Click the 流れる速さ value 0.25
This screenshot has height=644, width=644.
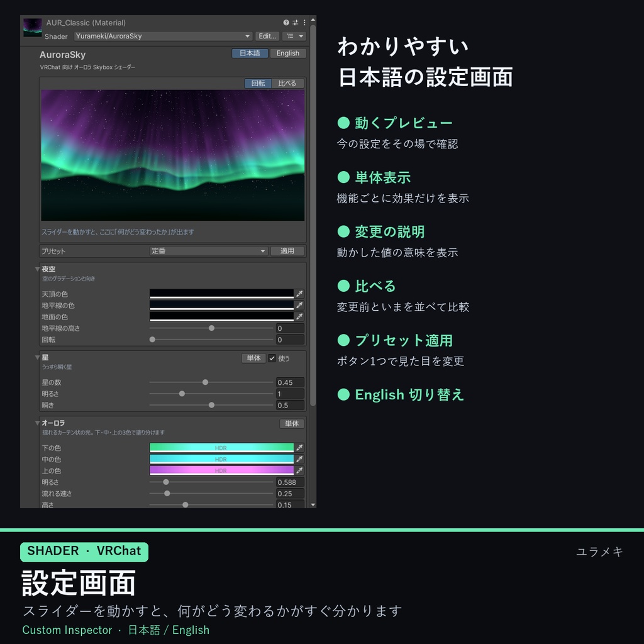pyautogui.click(x=290, y=494)
